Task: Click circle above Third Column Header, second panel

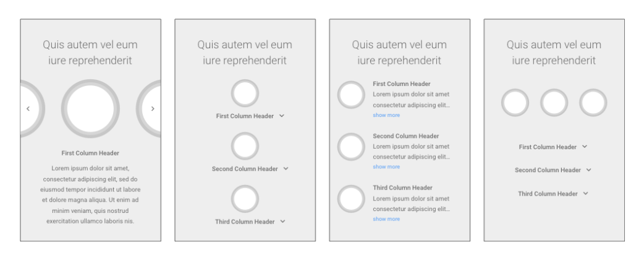Action: pyautogui.click(x=245, y=199)
